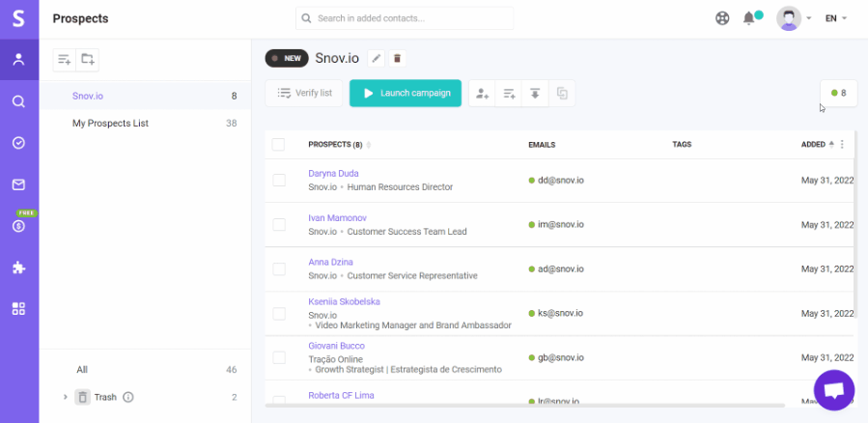Add a prospect with the person-plus icon
Image resolution: width=868 pixels, height=423 pixels.
tap(482, 93)
